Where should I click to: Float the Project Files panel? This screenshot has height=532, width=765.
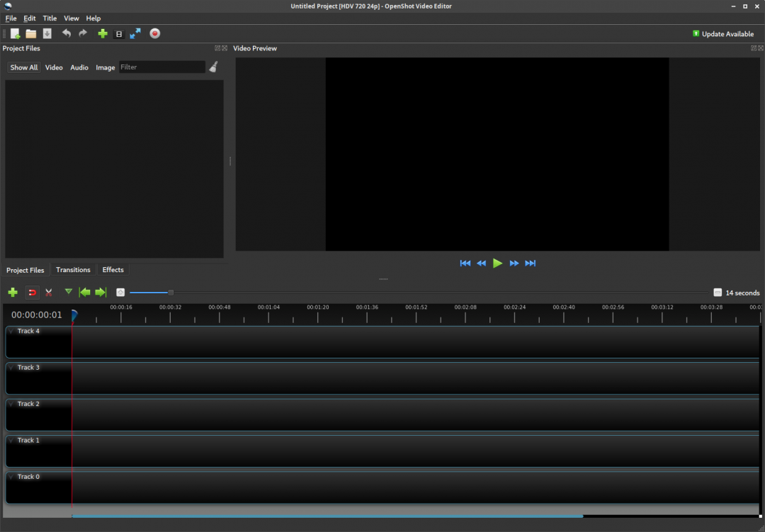tap(217, 48)
